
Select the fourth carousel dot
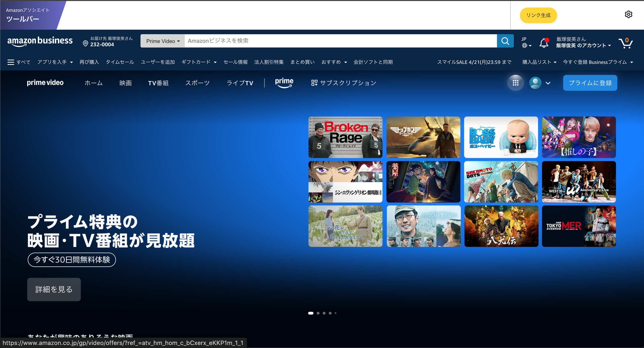pos(330,313)
